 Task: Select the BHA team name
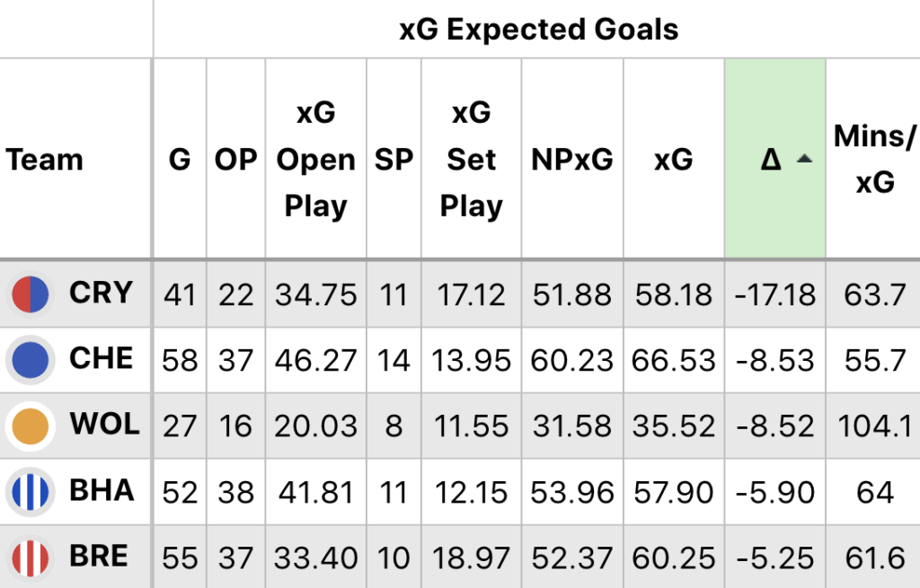(x=102, y=490)
